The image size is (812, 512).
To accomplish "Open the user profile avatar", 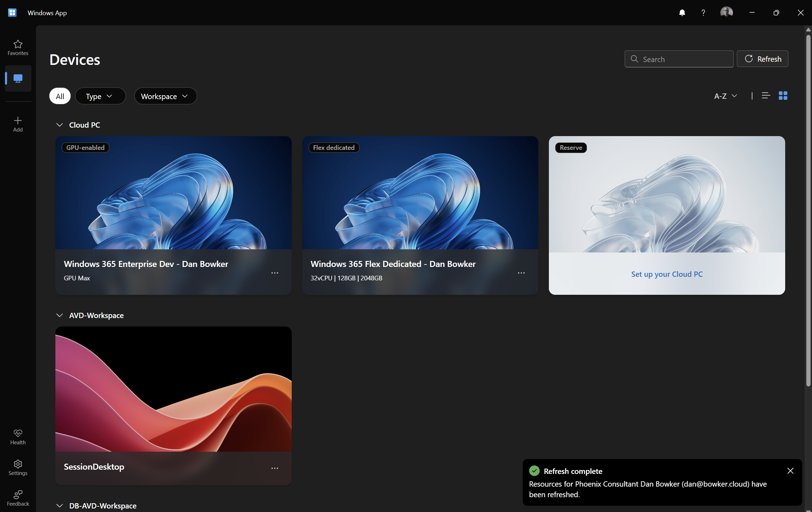I will (727, 13).
